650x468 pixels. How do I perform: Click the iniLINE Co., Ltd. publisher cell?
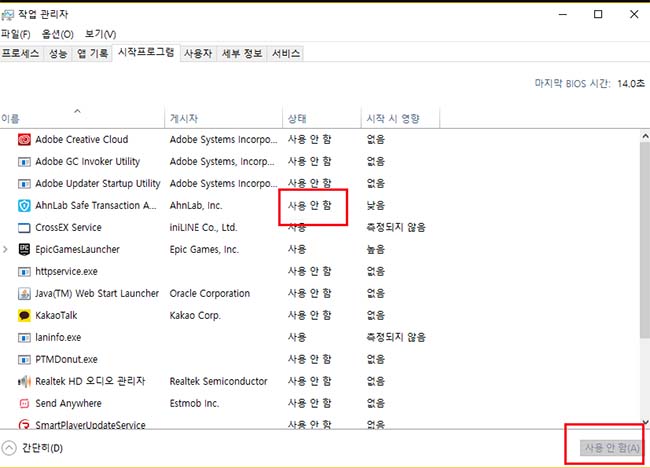click(203, 228)
